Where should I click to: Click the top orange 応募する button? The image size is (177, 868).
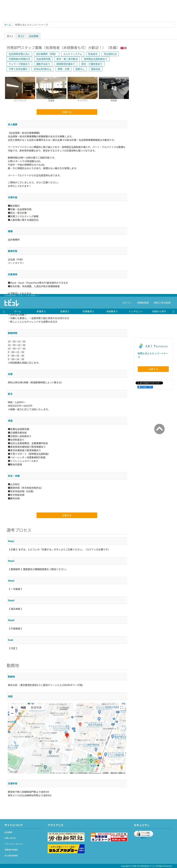(67, 112)
